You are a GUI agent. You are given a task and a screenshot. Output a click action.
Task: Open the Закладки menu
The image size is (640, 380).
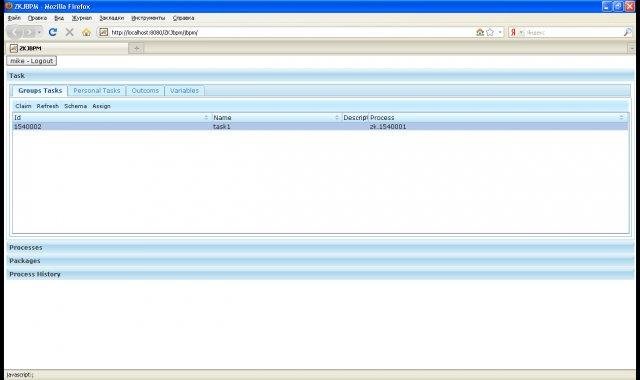(111, 18)
